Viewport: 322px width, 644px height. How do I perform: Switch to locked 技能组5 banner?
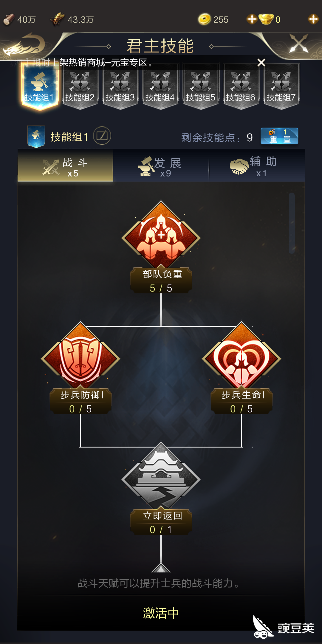201,87
